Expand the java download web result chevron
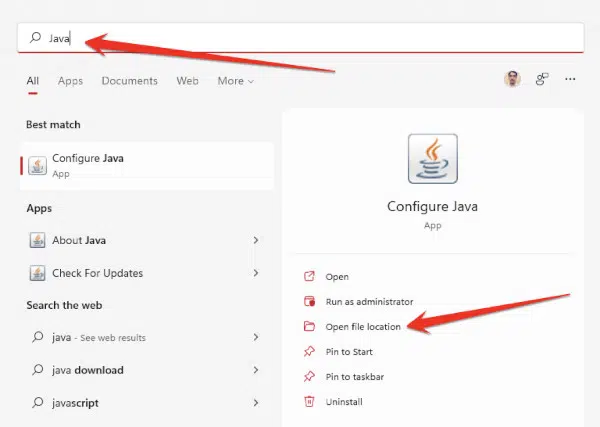The width and height of the screenshot is (600, 427). [256, 370]
